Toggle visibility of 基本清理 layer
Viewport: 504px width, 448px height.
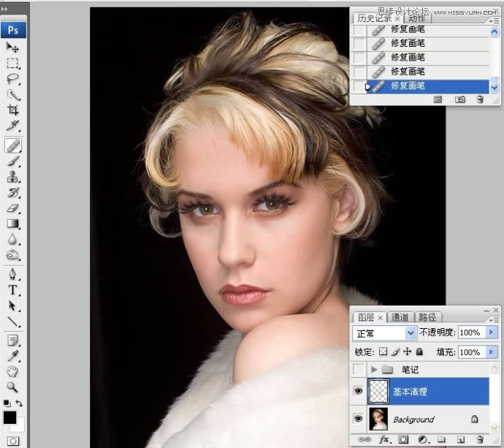tap(358, 392)
